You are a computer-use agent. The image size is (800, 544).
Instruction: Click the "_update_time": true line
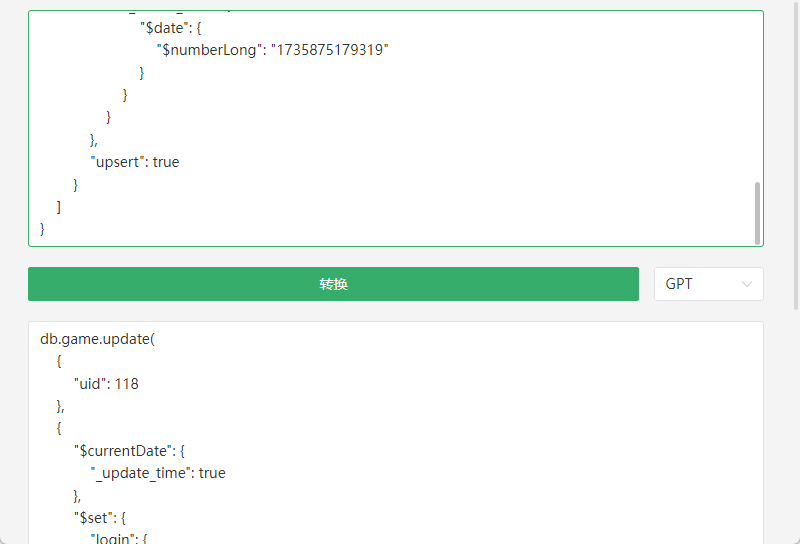coord(158,473)
